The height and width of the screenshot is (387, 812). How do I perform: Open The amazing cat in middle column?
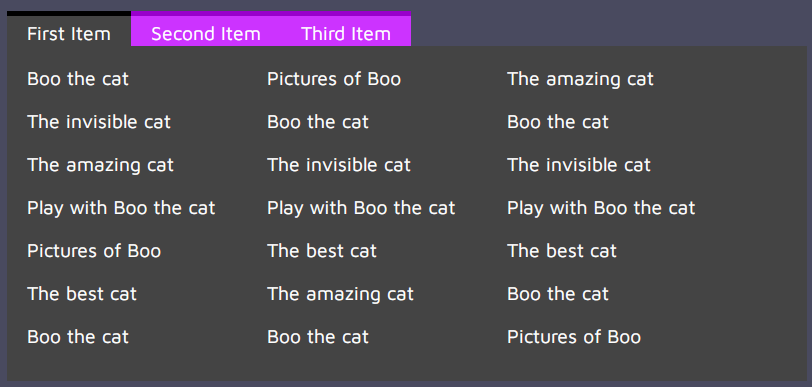(x=340, y=294)
